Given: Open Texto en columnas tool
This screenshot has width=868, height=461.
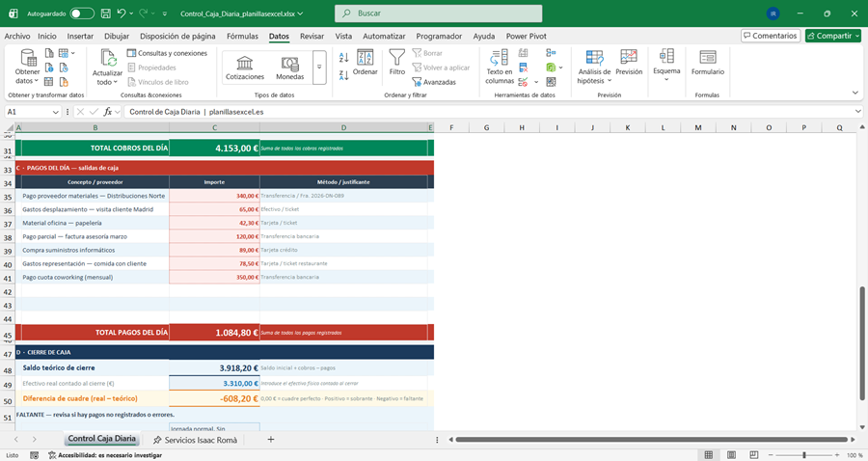Looking at the screenshot, I should coord(499,68).
